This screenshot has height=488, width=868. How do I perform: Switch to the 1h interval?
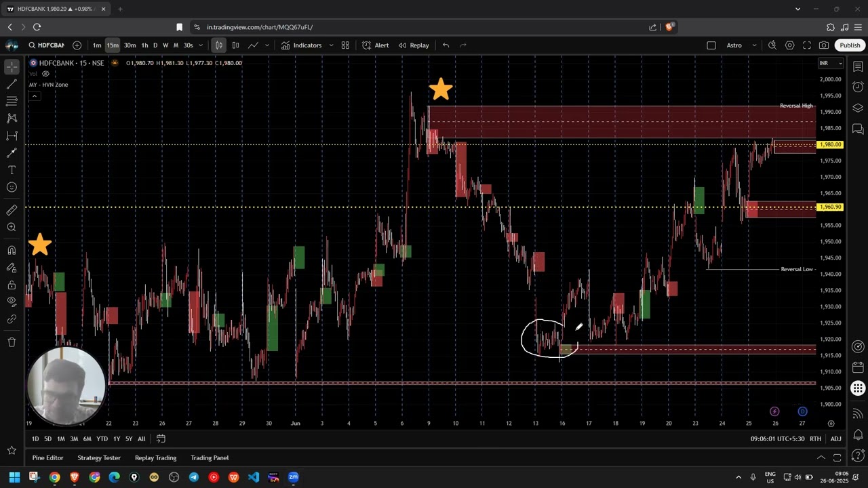pyautogui.click(x=144, y=45)
